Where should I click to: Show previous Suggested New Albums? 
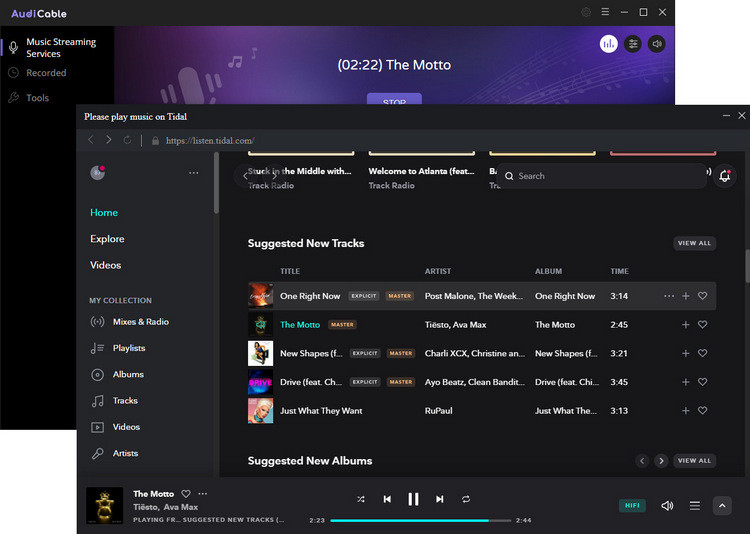[642, 461]
